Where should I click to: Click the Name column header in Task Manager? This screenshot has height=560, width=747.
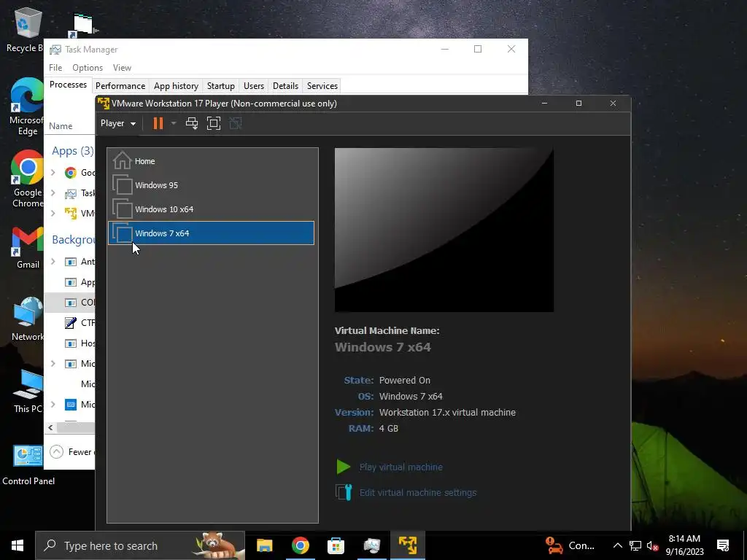coord(61,126)
